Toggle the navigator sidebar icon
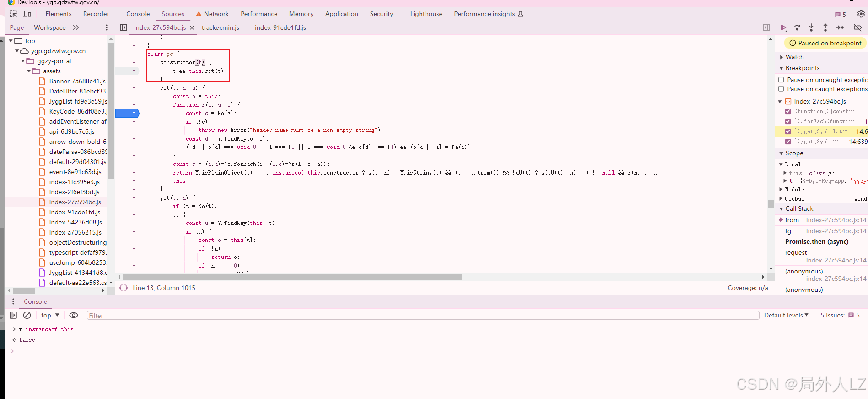 pyautogui.click(x=124, y=27)
